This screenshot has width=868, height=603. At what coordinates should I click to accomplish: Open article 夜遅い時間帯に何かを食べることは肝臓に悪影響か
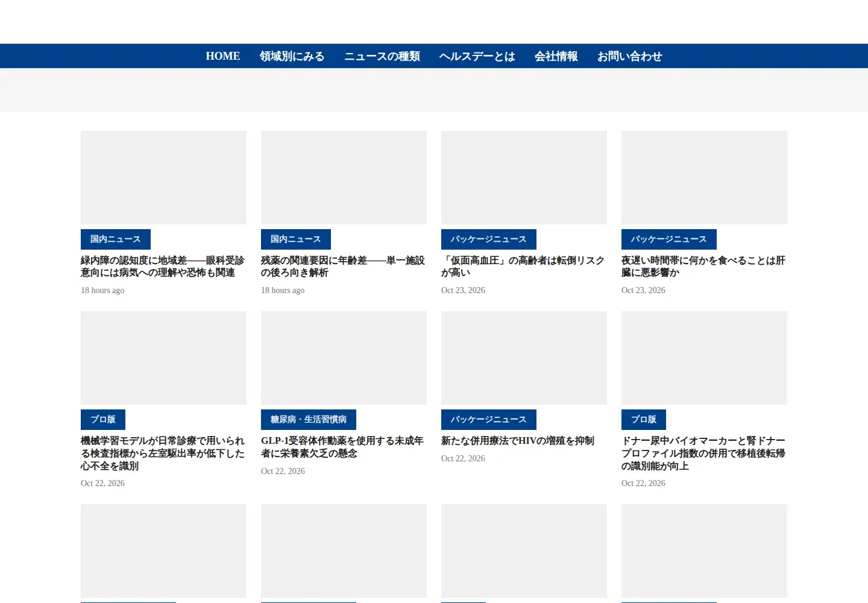703,267
